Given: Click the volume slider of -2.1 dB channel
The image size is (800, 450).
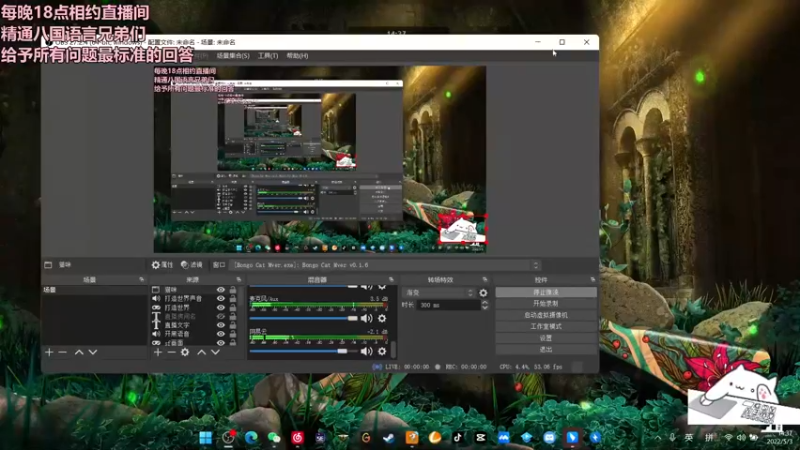Looking at the screenshot, I should pyautogui.click(x=304, y=351).
